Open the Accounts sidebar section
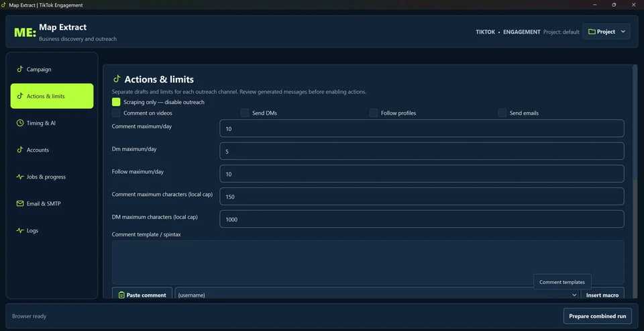The height and width of the screenshot is (331, 644). [52, 150]
